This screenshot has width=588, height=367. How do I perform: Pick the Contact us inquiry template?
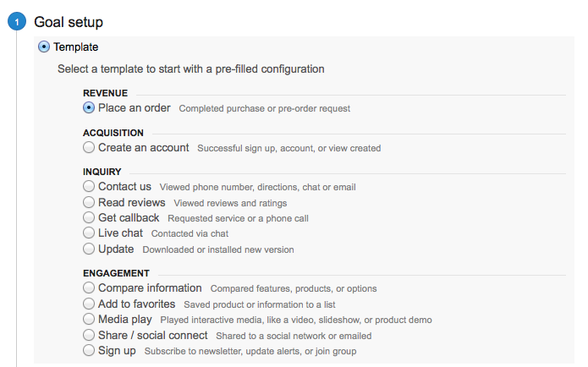pyautogui.click(x=89, y=186)
